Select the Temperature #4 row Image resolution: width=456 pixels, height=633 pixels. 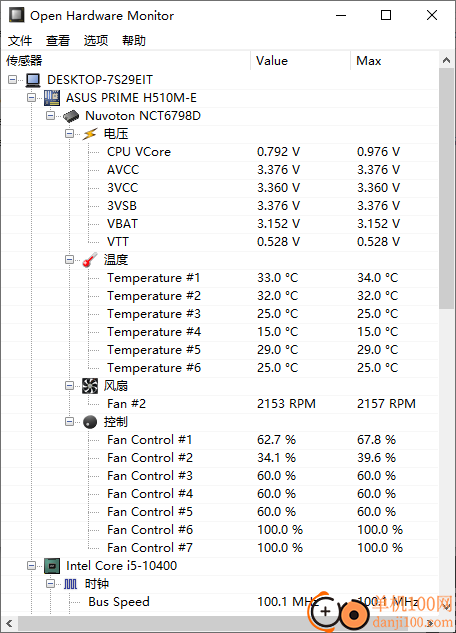[220, 332]
